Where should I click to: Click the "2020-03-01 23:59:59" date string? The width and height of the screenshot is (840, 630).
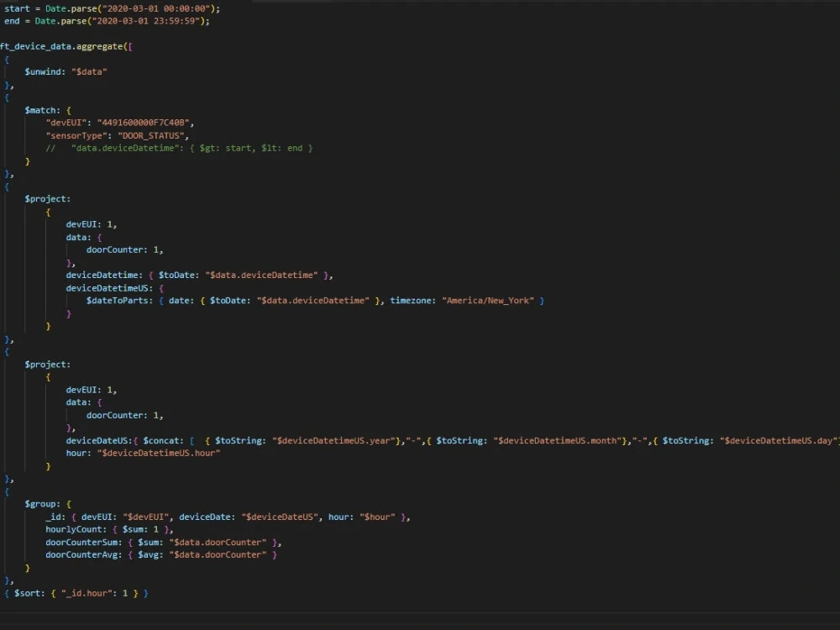point(145,21)
